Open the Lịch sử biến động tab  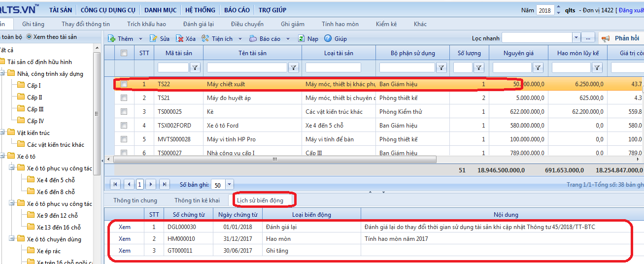click(x=260, y=200)
